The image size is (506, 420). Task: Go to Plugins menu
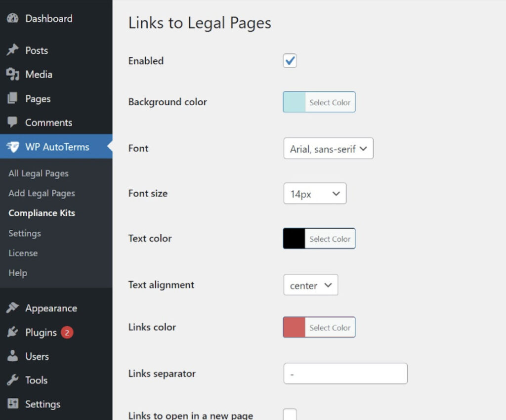tap(41, 332)
